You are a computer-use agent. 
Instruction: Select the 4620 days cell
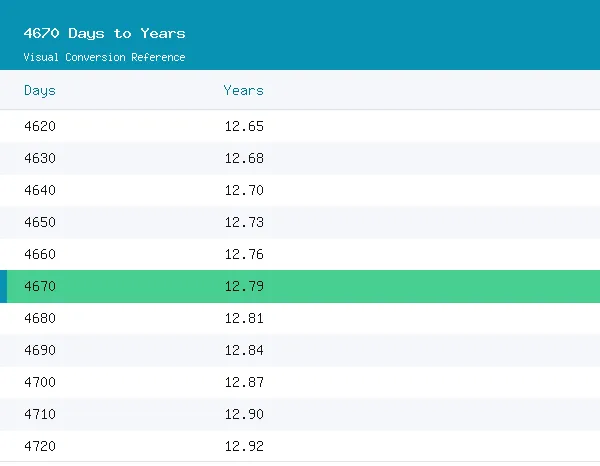[x=40, y=126]
